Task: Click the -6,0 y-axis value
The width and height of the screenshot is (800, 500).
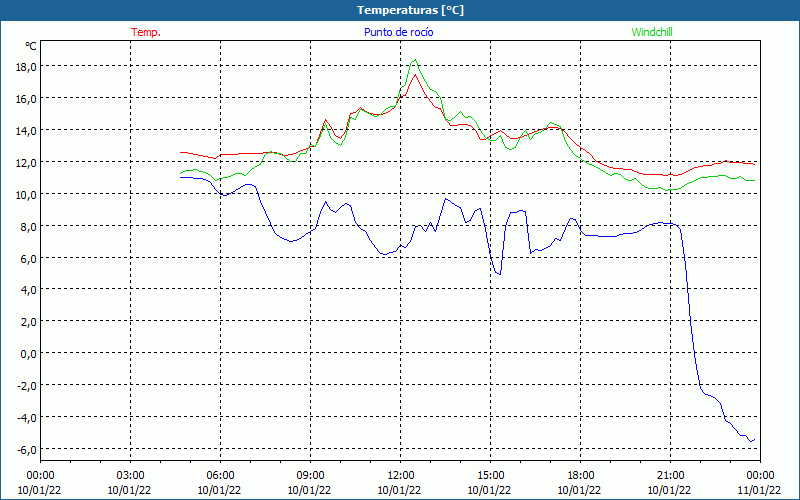Action: 26,449
